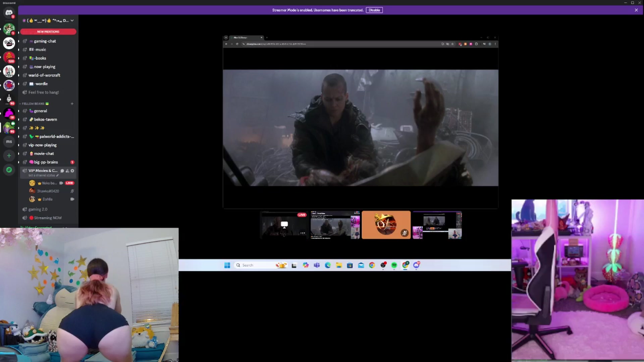This screenshot has height=362, width=644.
Task: Select the orange avatar muted participant tile
Action: [386, 225]
